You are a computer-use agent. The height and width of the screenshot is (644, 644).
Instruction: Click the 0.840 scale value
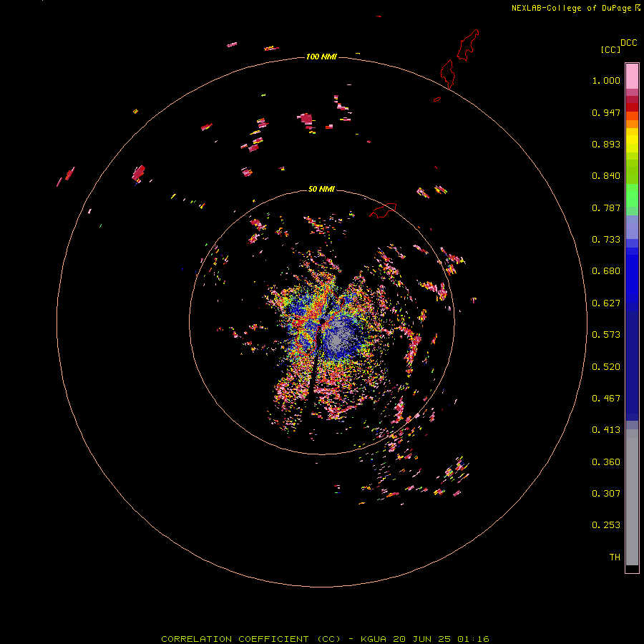tap(606, 176)
